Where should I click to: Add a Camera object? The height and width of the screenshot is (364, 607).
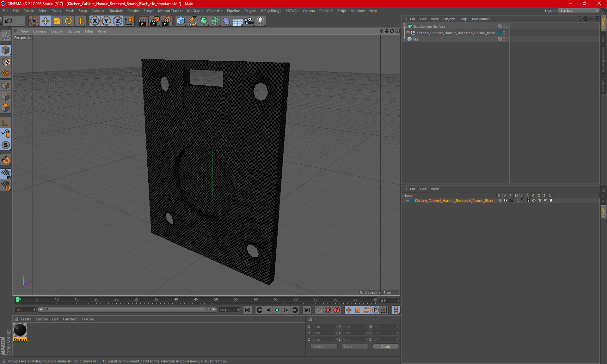(249, 21)
